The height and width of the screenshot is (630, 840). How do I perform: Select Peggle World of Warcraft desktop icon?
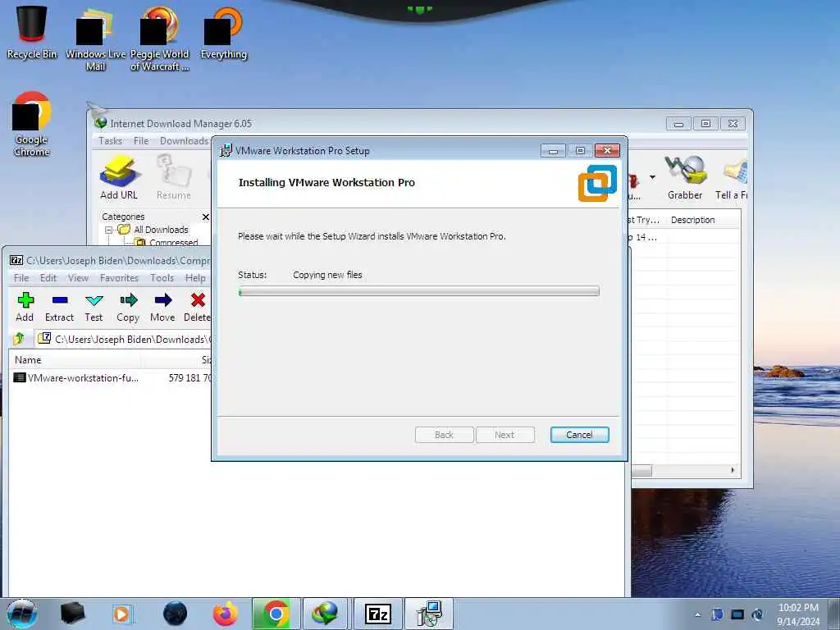(x=160, y=38)
